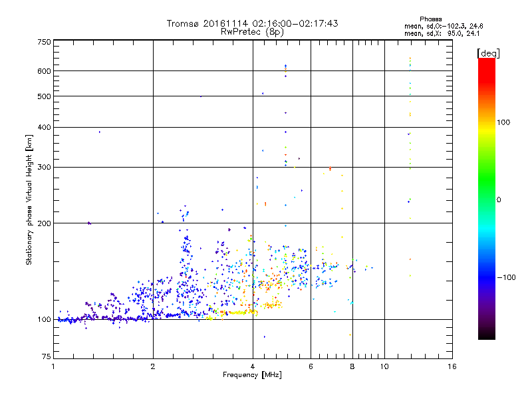Click the x-axis label '6'
Screen dimensions: 532x399
click(311, 366)
